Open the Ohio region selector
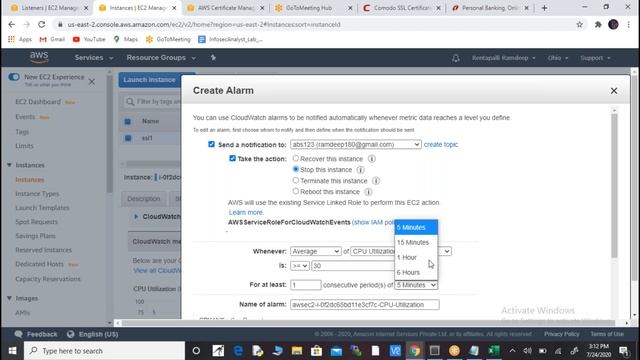Image resolution: width=640 pixels, height=360 pixels. point(558,58)
